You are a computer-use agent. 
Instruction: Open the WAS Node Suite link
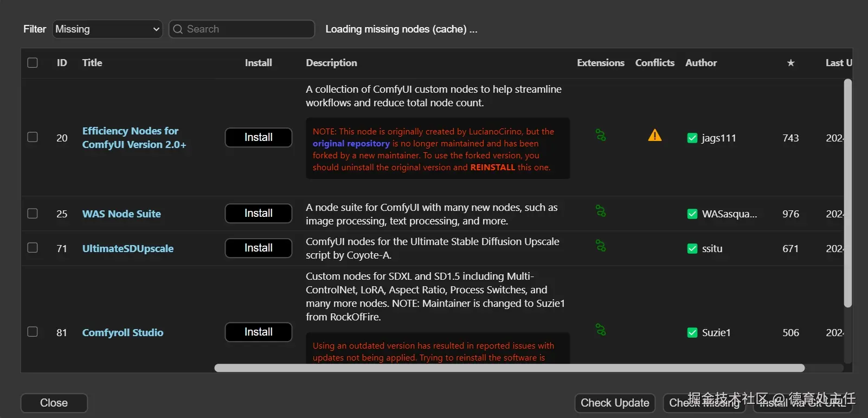pos(121,214)
